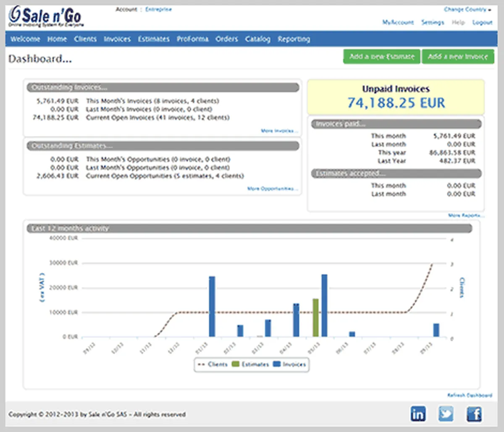Open the Reporting menu
Viewport: 504px width, 432px height.
tap(294, 39)
